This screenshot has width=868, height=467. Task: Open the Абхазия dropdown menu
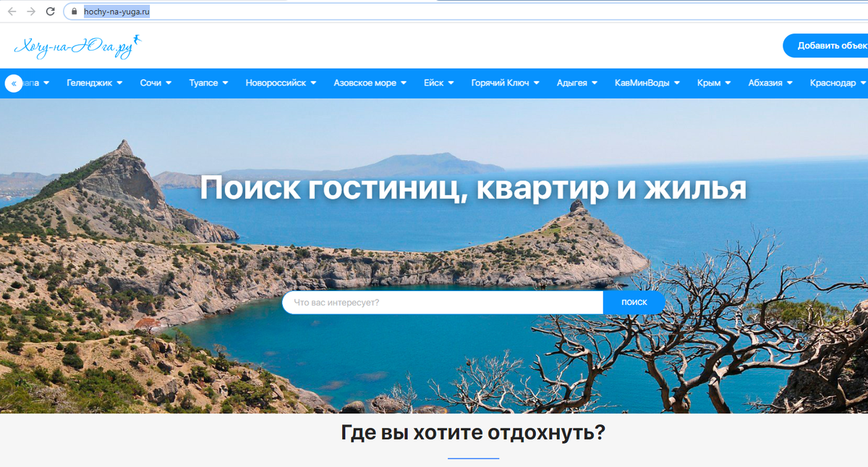point(768,82)
